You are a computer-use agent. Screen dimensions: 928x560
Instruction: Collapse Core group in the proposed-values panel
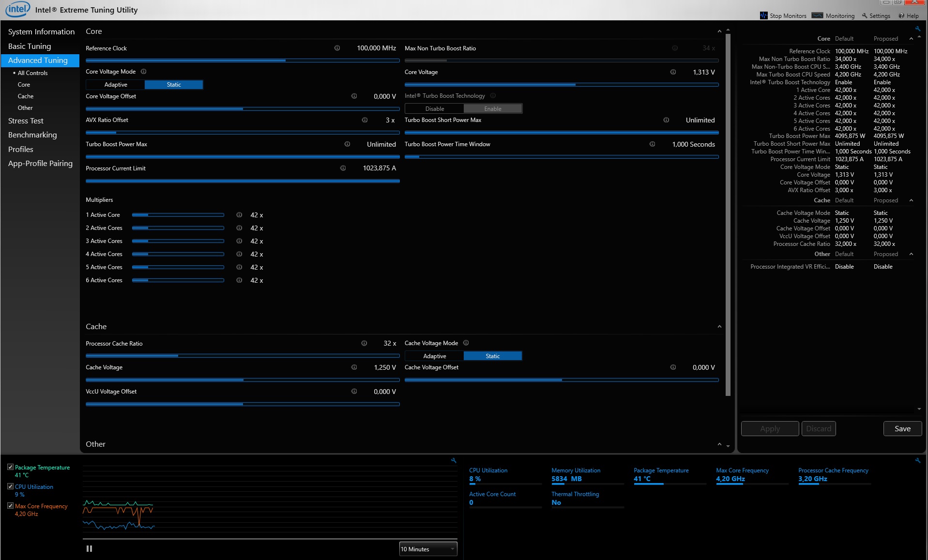(911, 39)
